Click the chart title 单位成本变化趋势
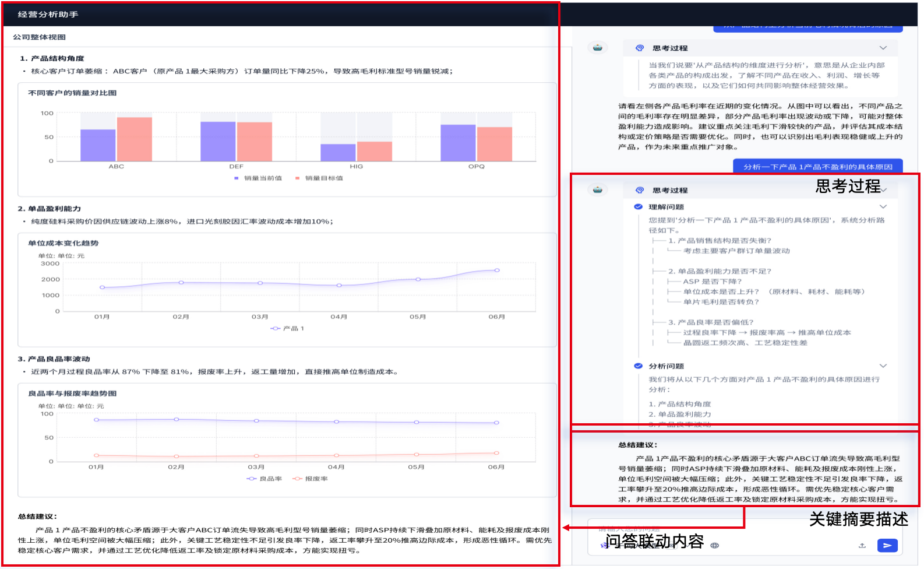 (x=63, y=243)
